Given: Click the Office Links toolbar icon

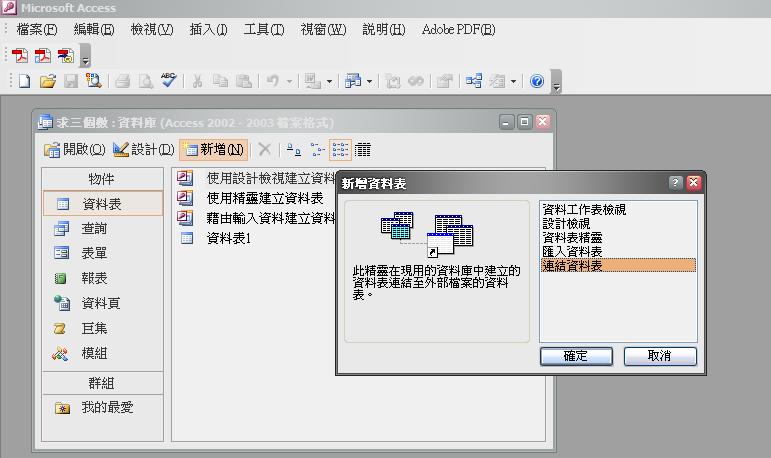Looking at the screenshot, I should tap(312, 81).
